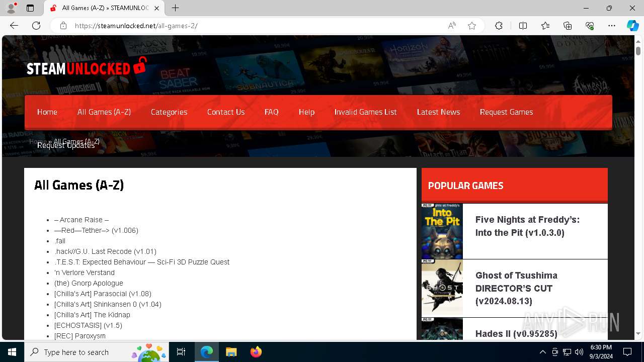
Task: Open "'n Verlore Verstand" link
Action: tap(85, 273)
